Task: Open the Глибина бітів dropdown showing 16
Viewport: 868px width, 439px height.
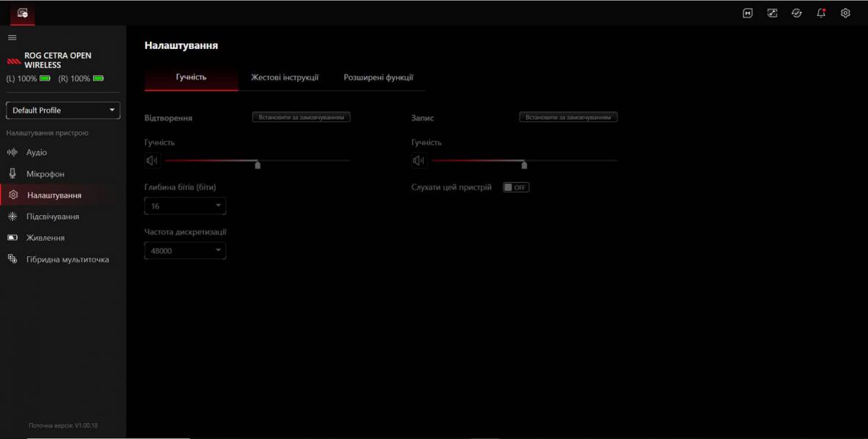Action: click(185, 206)
